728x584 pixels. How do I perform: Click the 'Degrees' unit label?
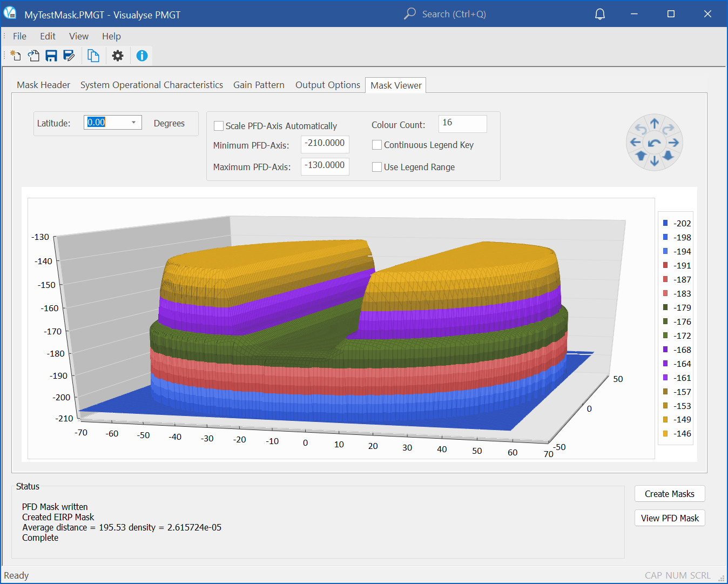tap(169, 123)
